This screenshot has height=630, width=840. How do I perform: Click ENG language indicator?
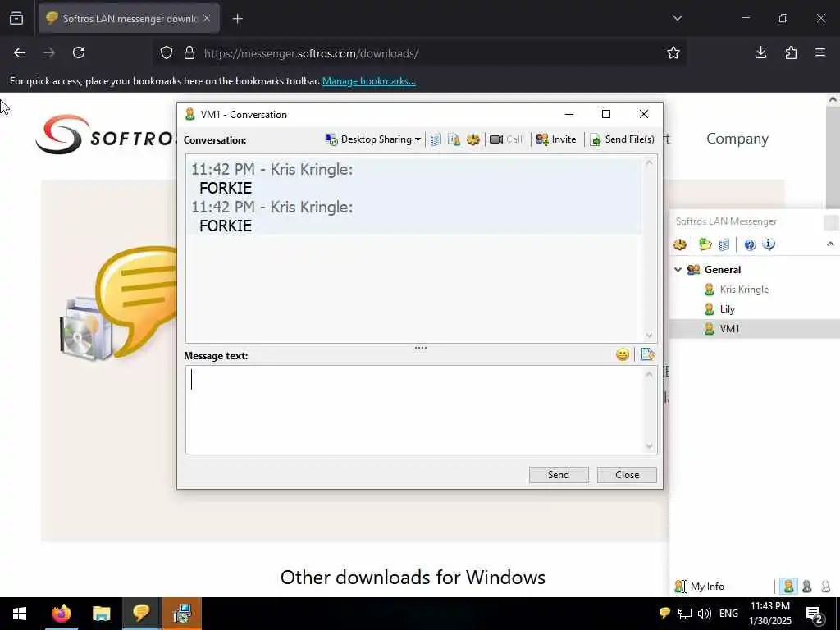[x=728, y=614]
